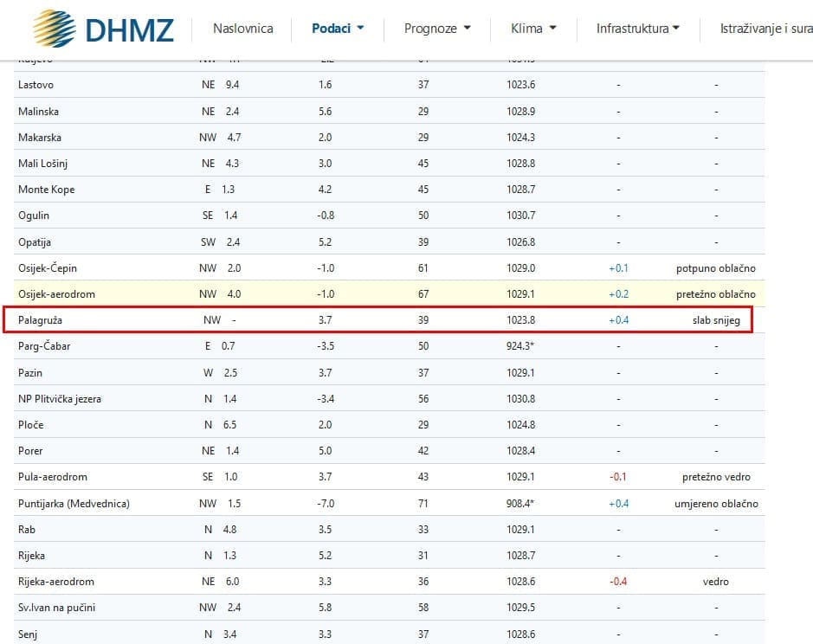Open the Klima dropdown menu
This screenshot has width=813, height=644.
click(x=533, y=29)
